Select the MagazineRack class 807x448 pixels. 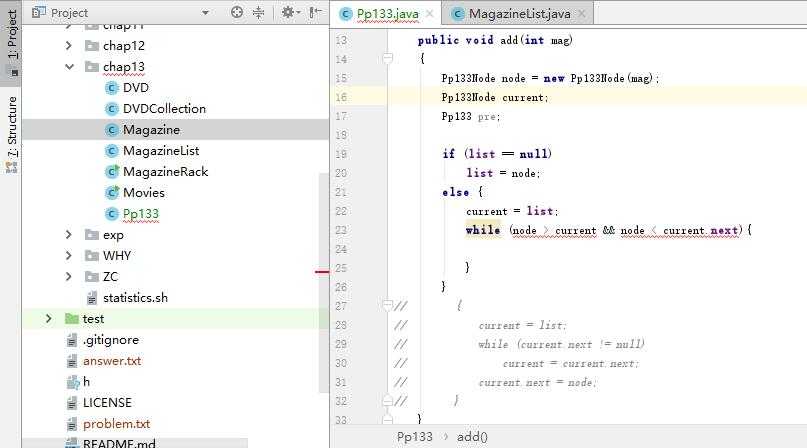165,171
